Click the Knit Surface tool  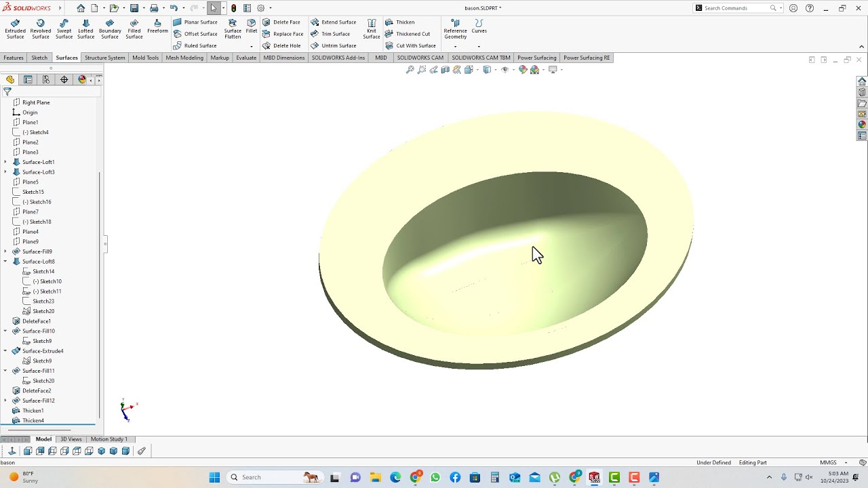coord(372,29)
